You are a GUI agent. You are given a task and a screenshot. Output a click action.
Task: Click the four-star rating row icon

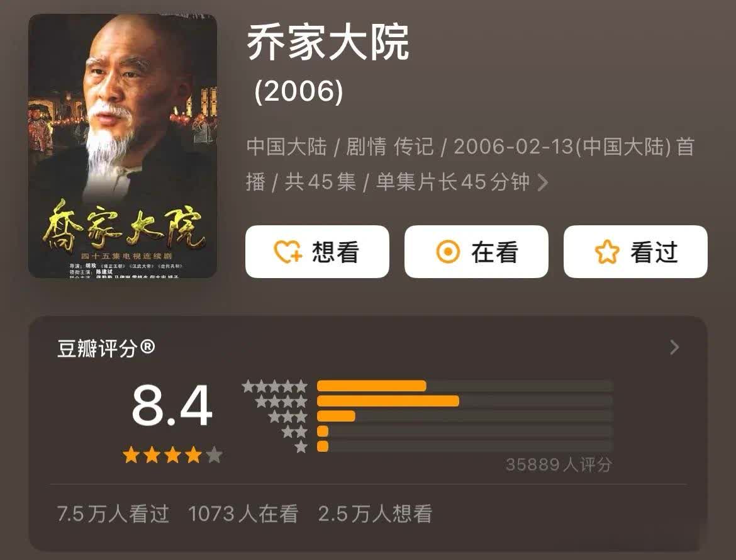[281, 401]
